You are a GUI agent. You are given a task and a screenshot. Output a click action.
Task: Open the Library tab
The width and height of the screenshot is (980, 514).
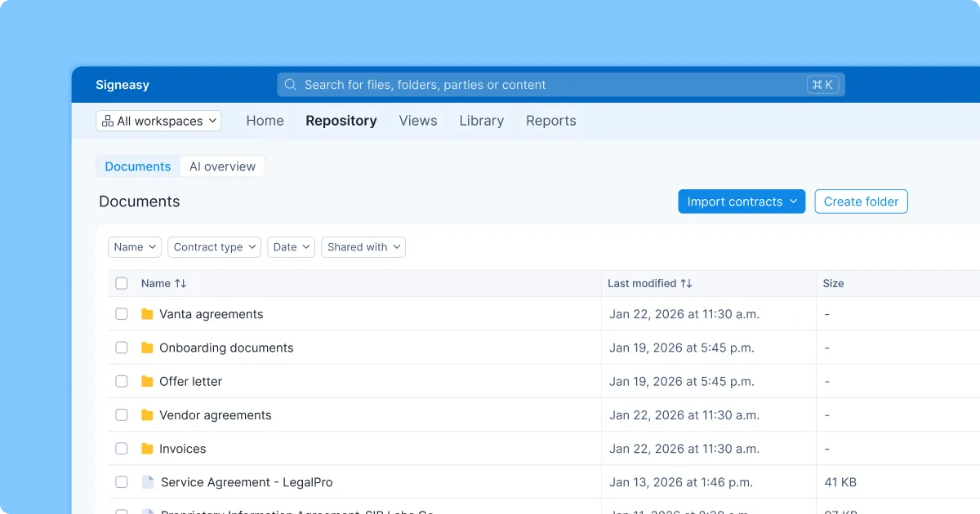tap(482, 121)
